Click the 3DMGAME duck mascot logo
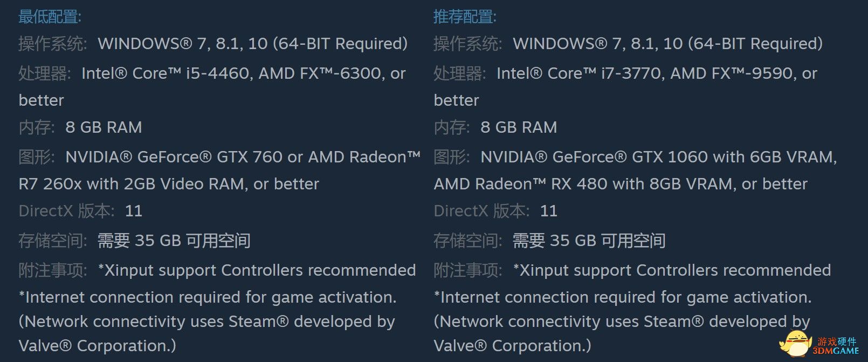 click(x=797, y=343)
